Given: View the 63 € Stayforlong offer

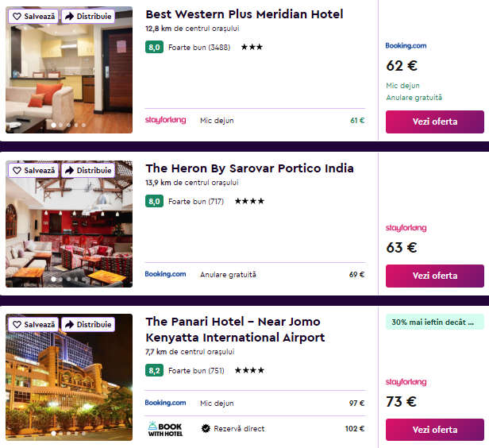Looking at the screenshot, I should point(435,276).
